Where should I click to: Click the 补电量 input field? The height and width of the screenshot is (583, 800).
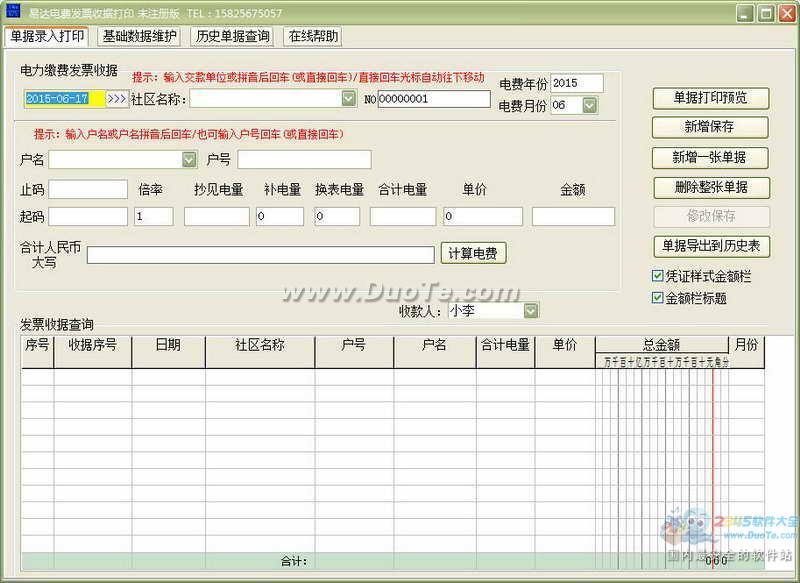(x=280, y=216)
